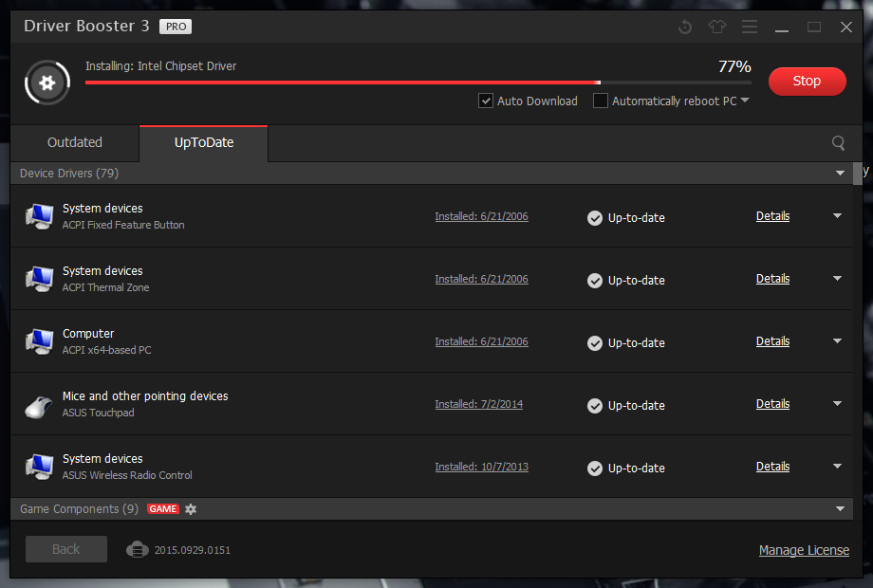
Task: Click the ASUS Wireless Radio Control icon
Action: pyautogui.click(x=39, y=467)
